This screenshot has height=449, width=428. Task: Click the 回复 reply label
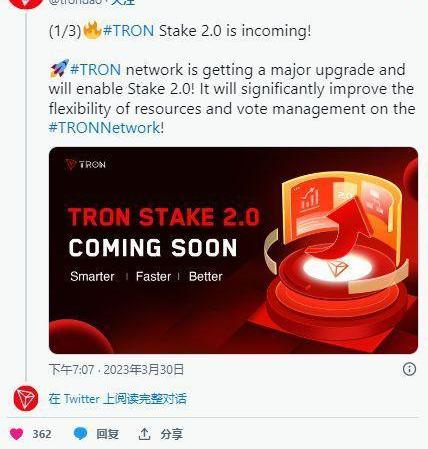pyautogui.click(x=107, y=434)
